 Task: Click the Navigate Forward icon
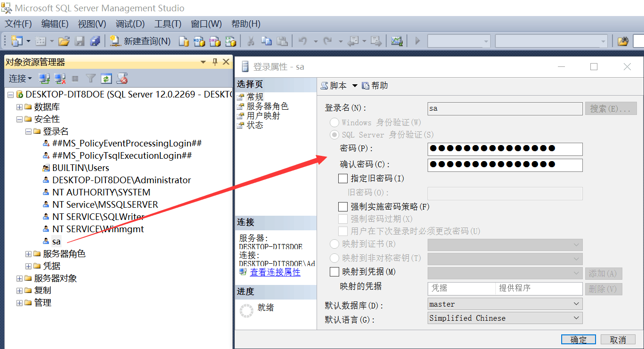376,41
